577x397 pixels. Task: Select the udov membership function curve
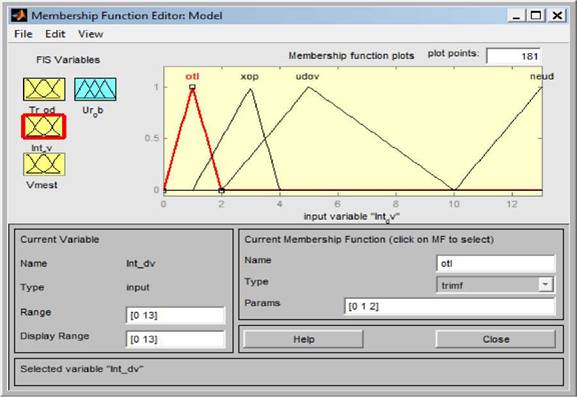tap(307, 77)
